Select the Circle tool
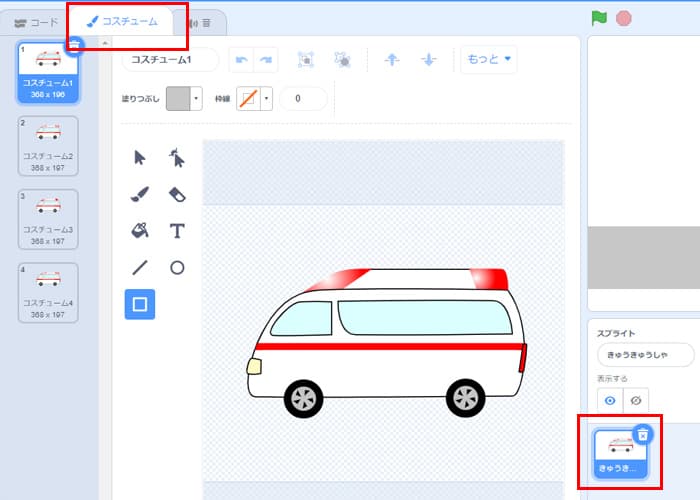The width and height of the screenshot is (700, 500). (x=177, y=268)
